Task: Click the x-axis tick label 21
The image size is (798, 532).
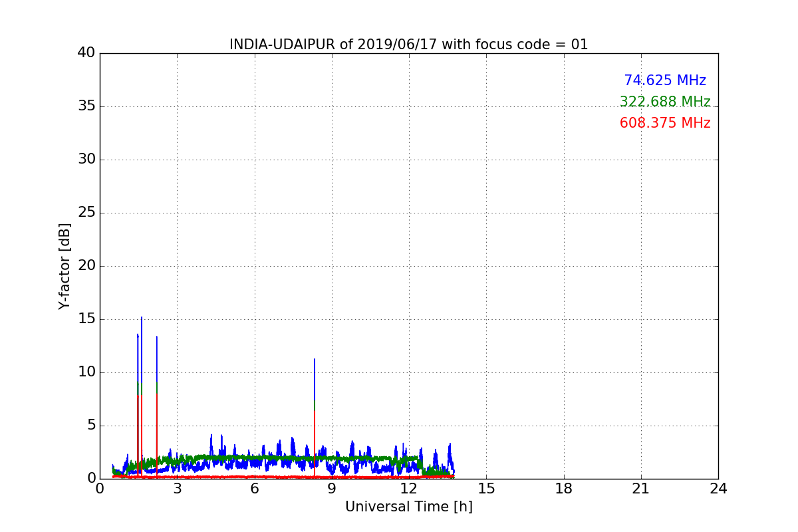Action: tap(641, 488)
